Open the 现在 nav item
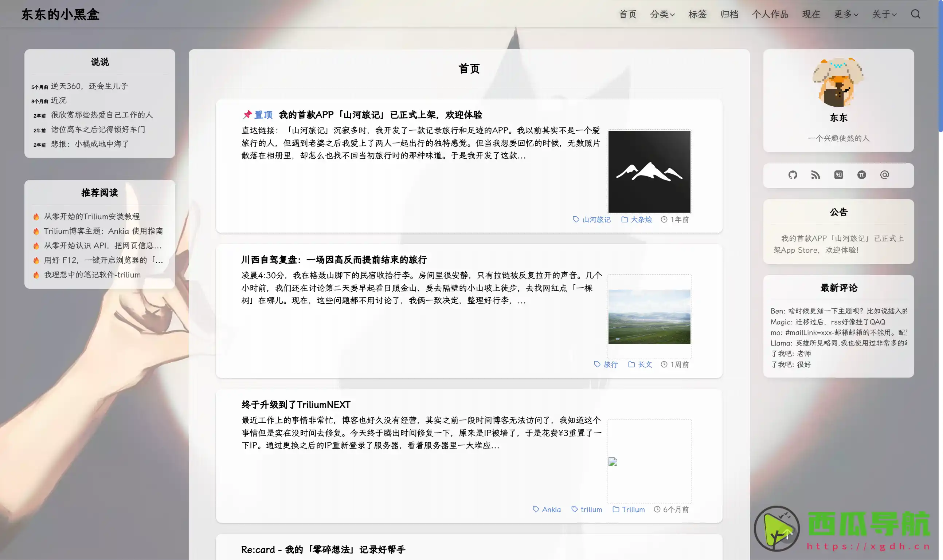This screenshot has height=560, width=943. (x=811, y=14)
